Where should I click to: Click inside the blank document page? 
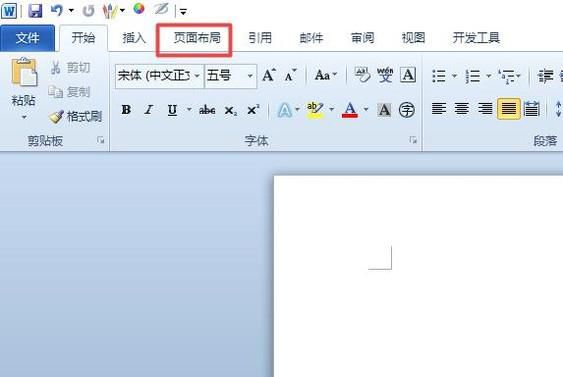(418, 276)
